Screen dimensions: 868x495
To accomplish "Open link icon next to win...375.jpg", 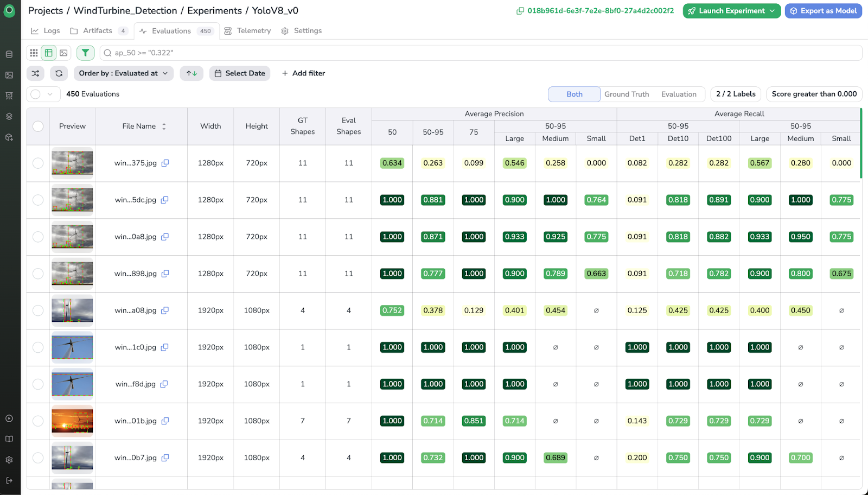I will (165, 163).
